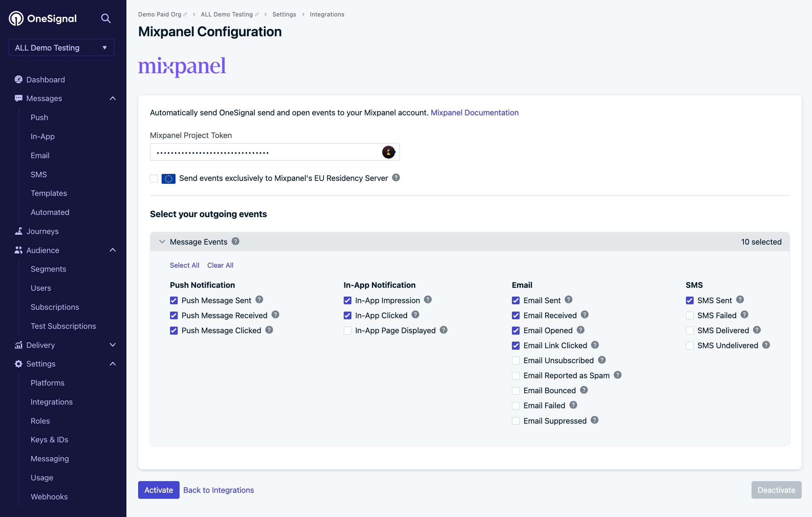Follow Back to Integrations link
Image resolution: width=812 pixels, height=517 pixels.
tap(218, 490)
